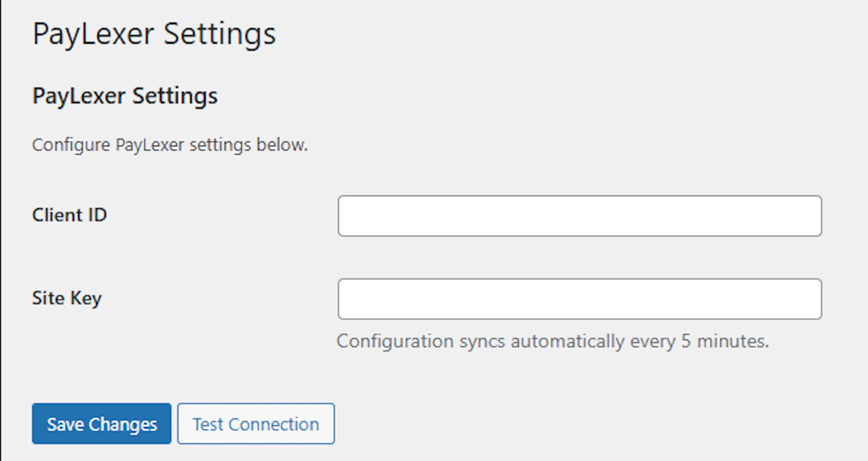Select the empty box next to Site Key
Screen dimensions: 868x461
[x=580, y=299]
